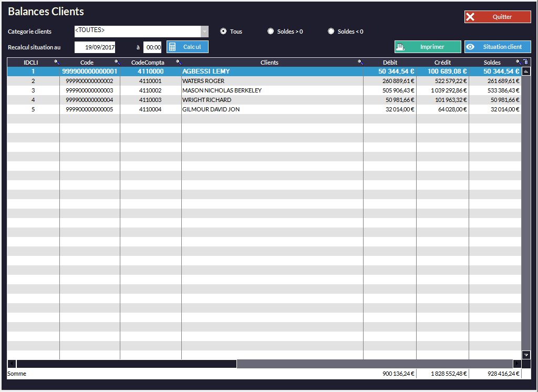Viewport: 538px width, 392px height.
Task: Click the search magnifier in Soldes column header
Action: click(519, 63)
